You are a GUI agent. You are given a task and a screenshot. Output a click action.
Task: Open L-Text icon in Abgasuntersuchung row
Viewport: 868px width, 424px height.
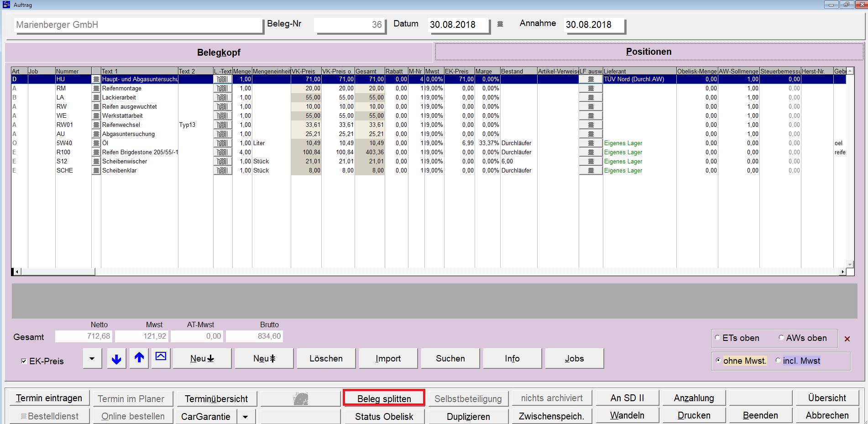tap(223, 134)
